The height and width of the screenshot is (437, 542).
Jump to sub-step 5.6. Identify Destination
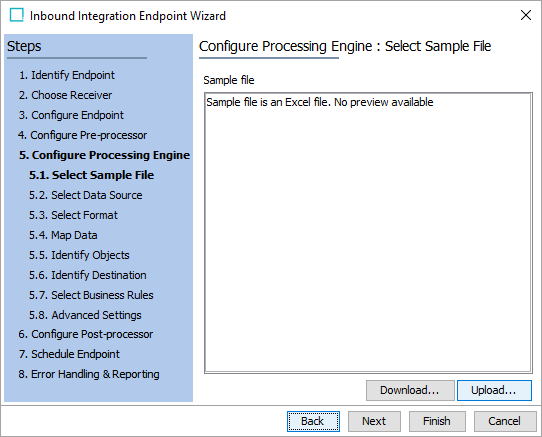coord(87,275)
